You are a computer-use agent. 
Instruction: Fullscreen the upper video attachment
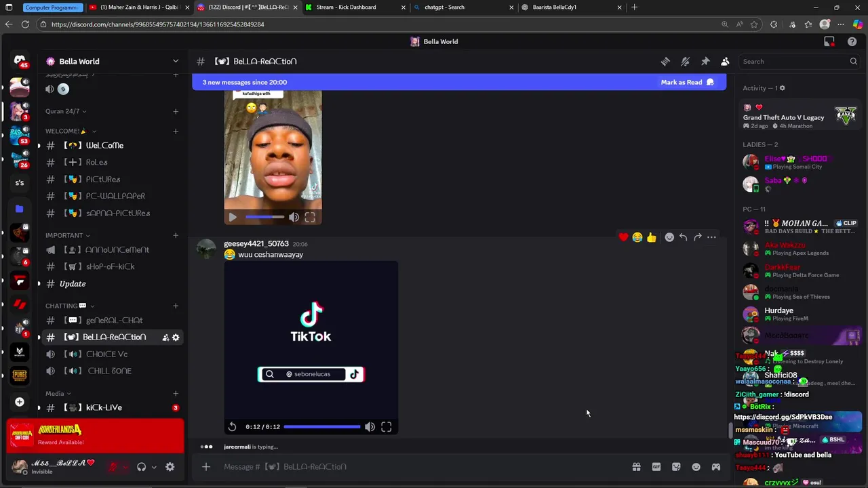(x=310, y=218)
